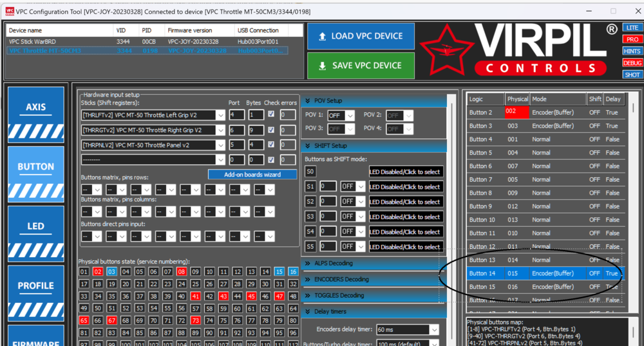Collapse the SHIFT Setup section
The height and width of the screenshot is (346, 644).
307,146
